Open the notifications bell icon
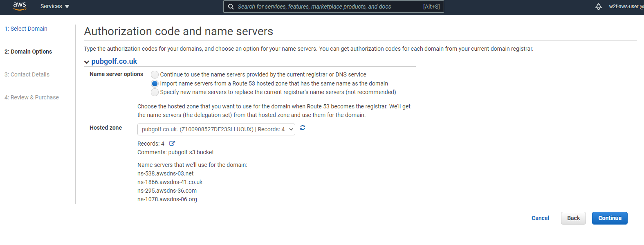This screenshot has height=245, width=644. tap(598, 7)
